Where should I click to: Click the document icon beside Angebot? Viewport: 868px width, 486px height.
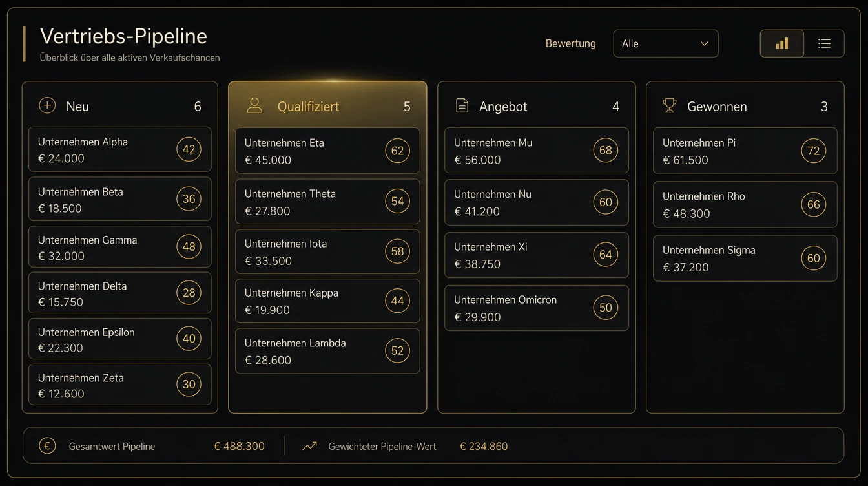point(462,106)
